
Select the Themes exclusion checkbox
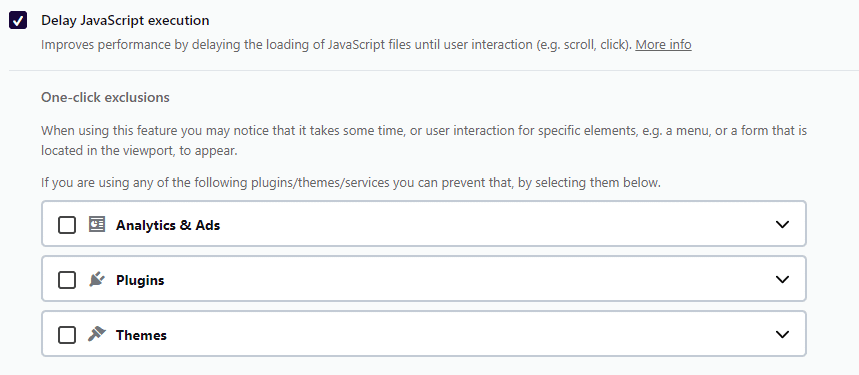pyautogui.click(x=67, y=334)
